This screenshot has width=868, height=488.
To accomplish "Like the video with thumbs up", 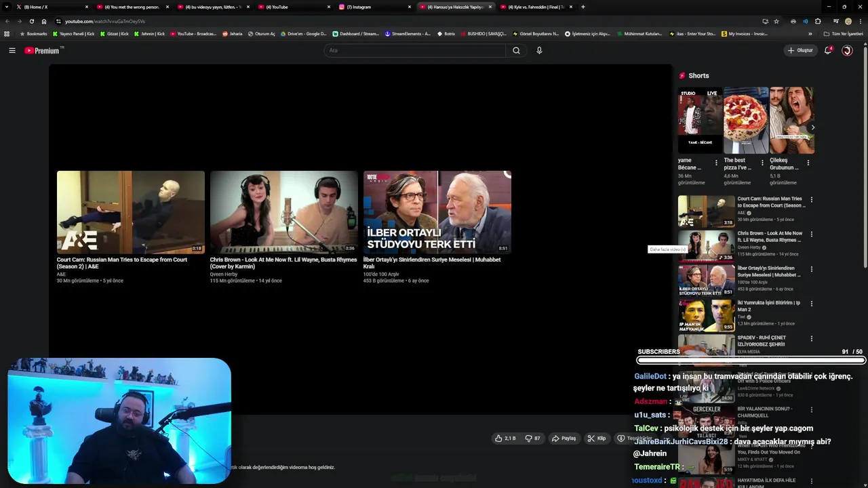I will coord(505,439).
